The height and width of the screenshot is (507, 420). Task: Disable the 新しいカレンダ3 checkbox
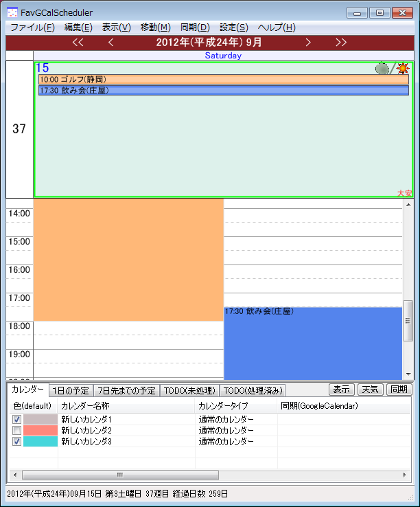click(x=17, y=442)
